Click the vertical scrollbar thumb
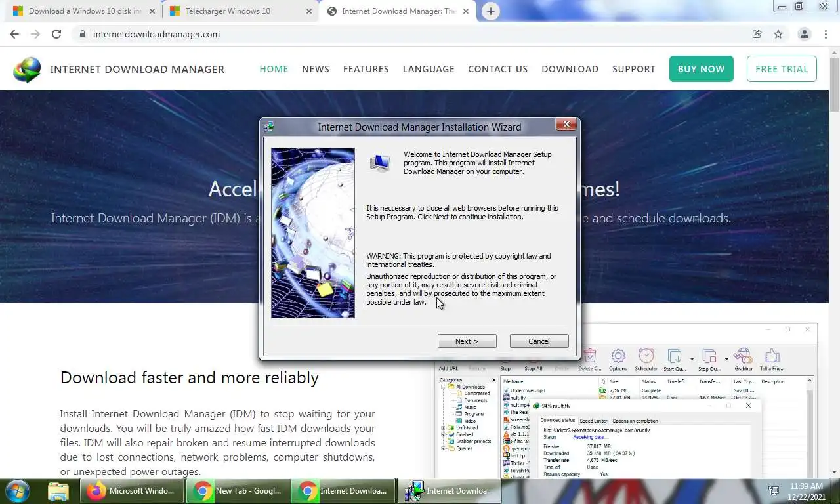This screenshot has width=840, height=504. click(834, 84)
